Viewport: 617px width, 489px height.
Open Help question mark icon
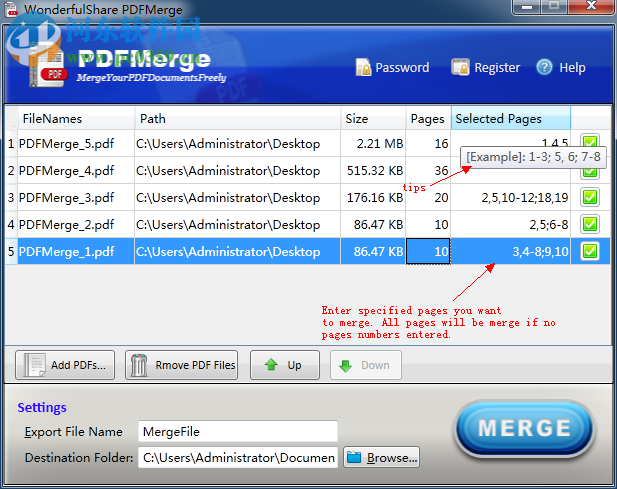point(545,67)
